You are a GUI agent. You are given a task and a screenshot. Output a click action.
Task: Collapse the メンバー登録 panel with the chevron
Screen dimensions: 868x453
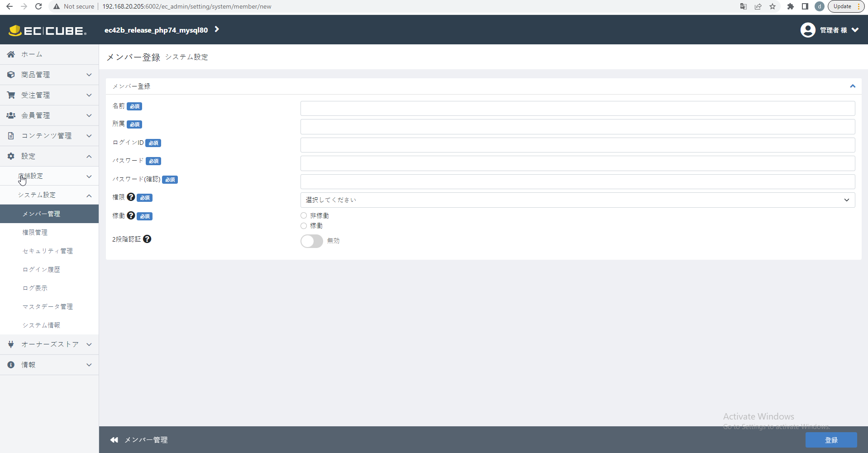click(x=853, y=86)
